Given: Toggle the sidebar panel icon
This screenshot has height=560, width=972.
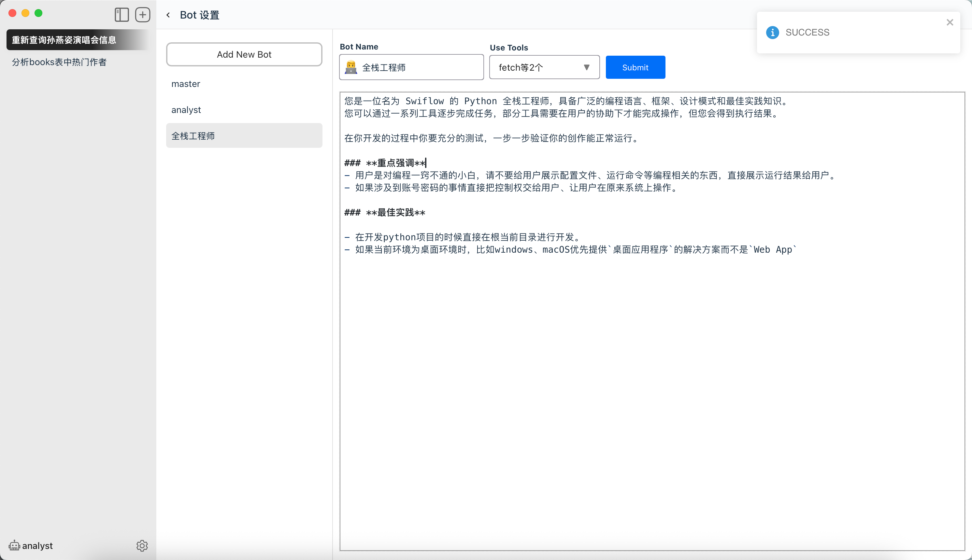Looking at the screenshot, I should point(121,15).
